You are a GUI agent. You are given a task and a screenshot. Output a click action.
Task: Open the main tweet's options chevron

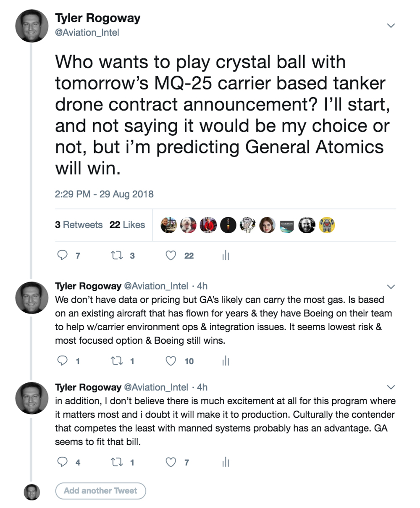point(391,26)
